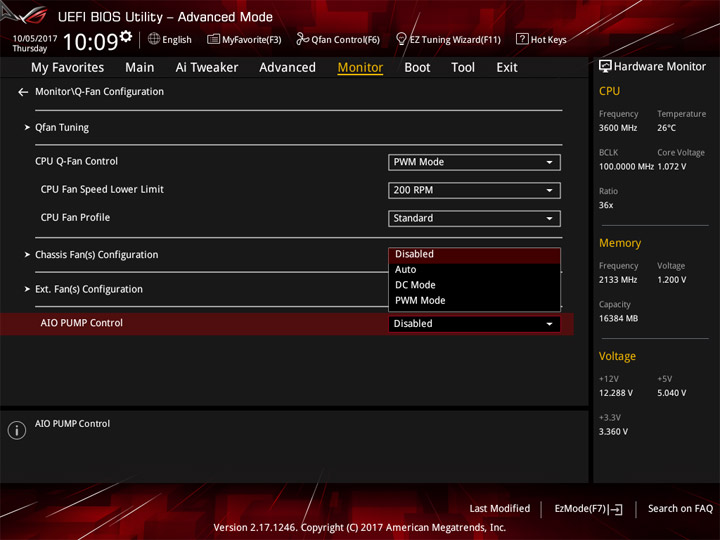The height and width of the screenshot is (540, 720).
Task: Click the EzMode(F7) exit arrow icon
Action: (x=616, y=509)
